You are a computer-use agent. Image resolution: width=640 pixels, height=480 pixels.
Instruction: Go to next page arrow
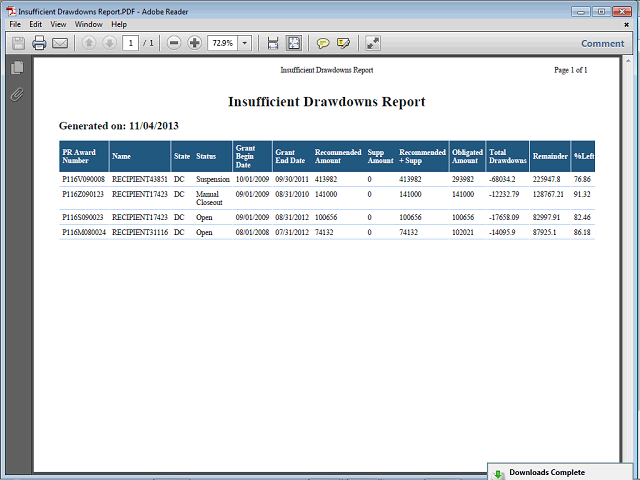tap(108, 43)
